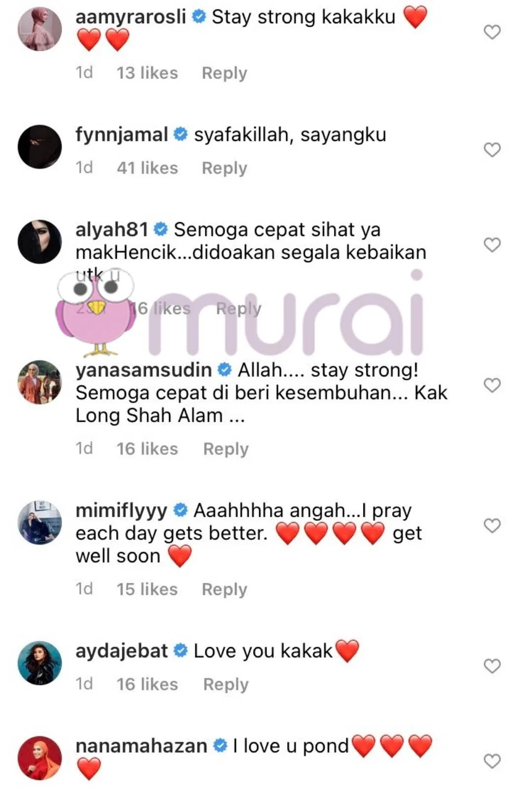Like alyah81's comment via heart icon
The image size is (532, 791).
pyautogui.click(x=492, y=245)
